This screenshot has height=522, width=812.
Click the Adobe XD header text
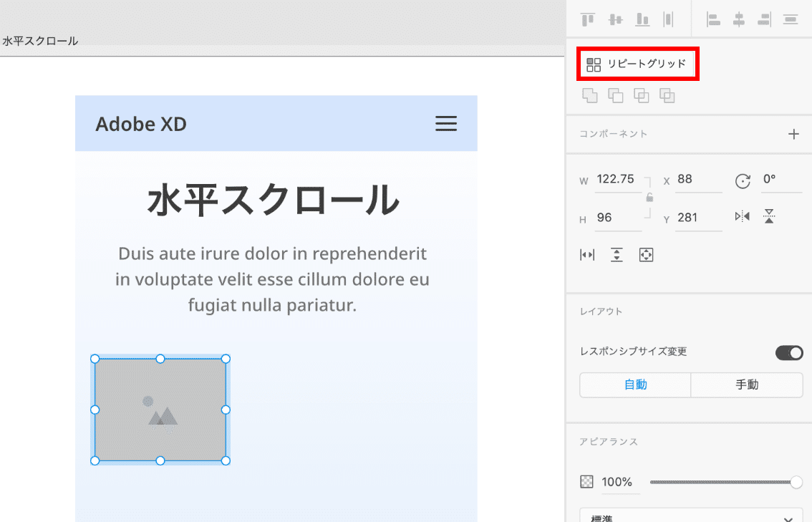click(x=141, y=125)
